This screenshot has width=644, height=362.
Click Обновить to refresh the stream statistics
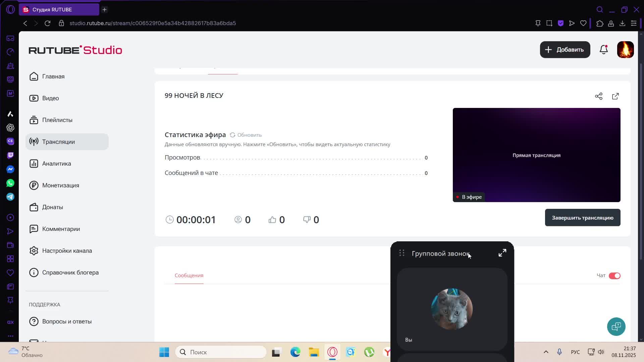pyautogui.click(x=246, y=135)
